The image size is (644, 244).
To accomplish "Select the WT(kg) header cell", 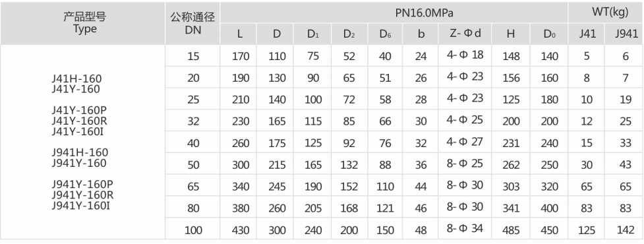I will coord(606,13).
